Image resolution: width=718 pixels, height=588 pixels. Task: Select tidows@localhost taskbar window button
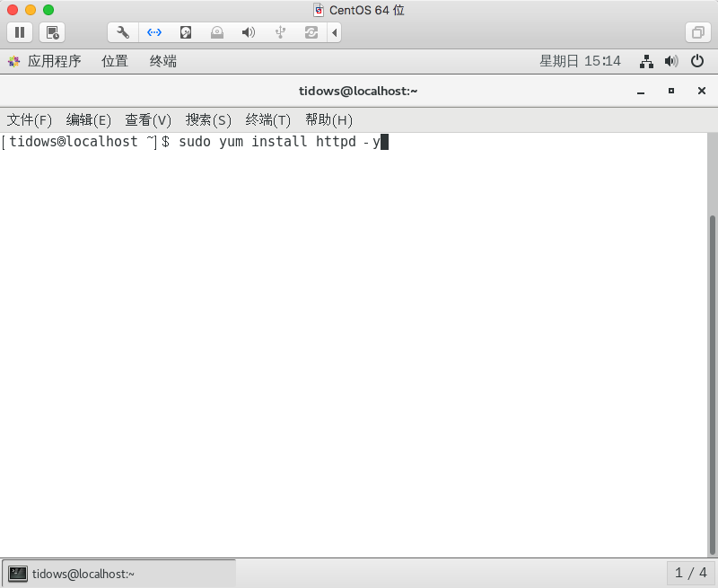[x=118, y=574]
